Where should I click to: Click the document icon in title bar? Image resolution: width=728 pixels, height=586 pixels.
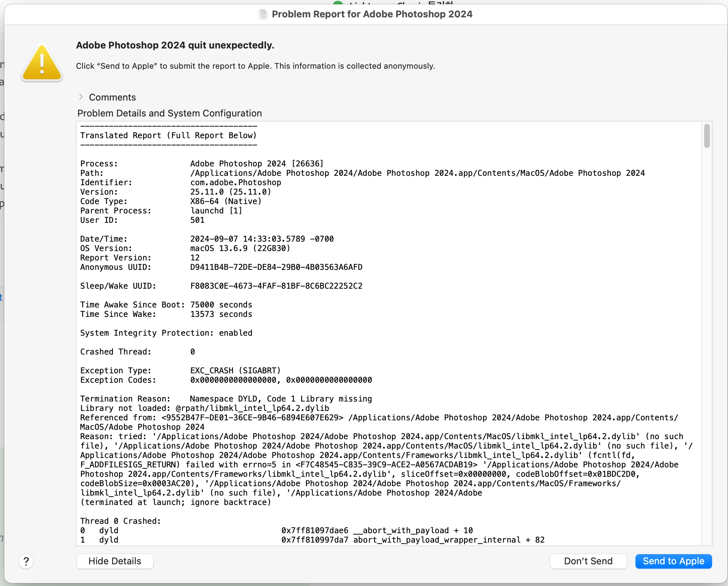[x=263, y=14]
